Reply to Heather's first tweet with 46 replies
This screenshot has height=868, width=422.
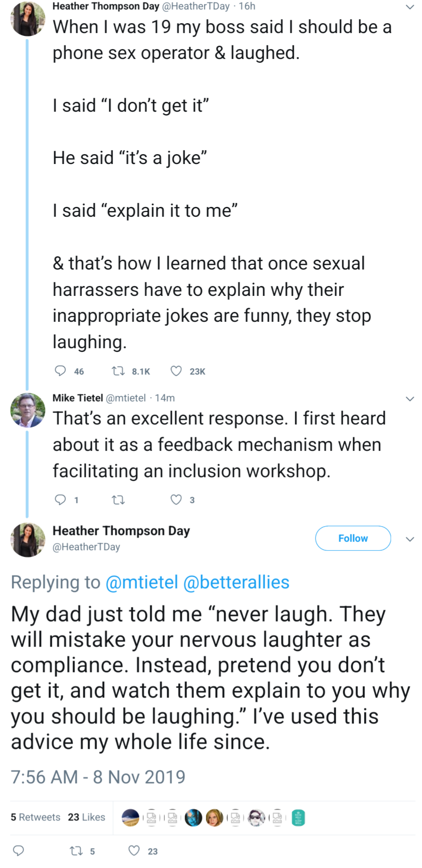coord(61,371)
